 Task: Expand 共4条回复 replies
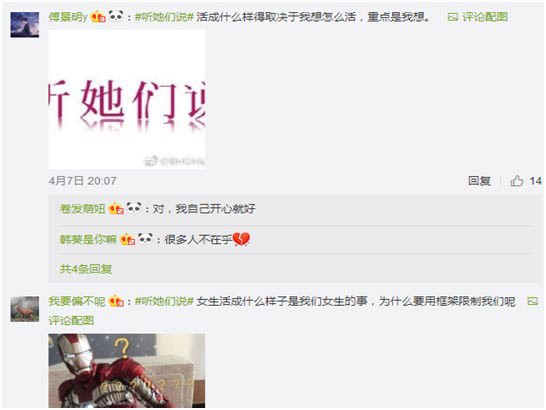pos(86,269)
